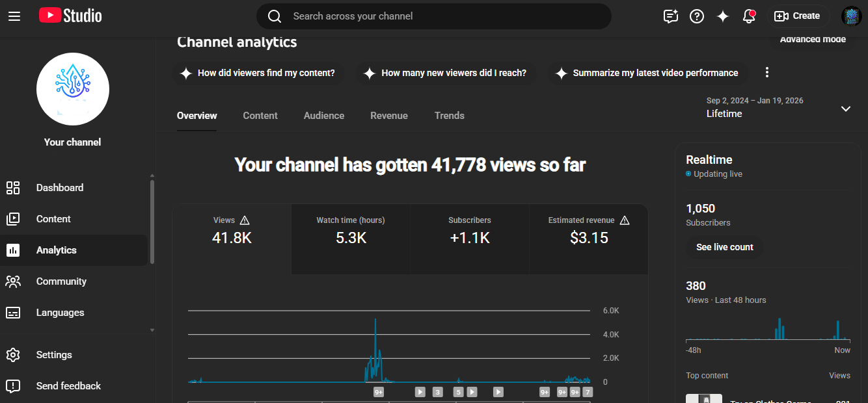Click "How did viewers find my content?" prompt

click(258, 73)
